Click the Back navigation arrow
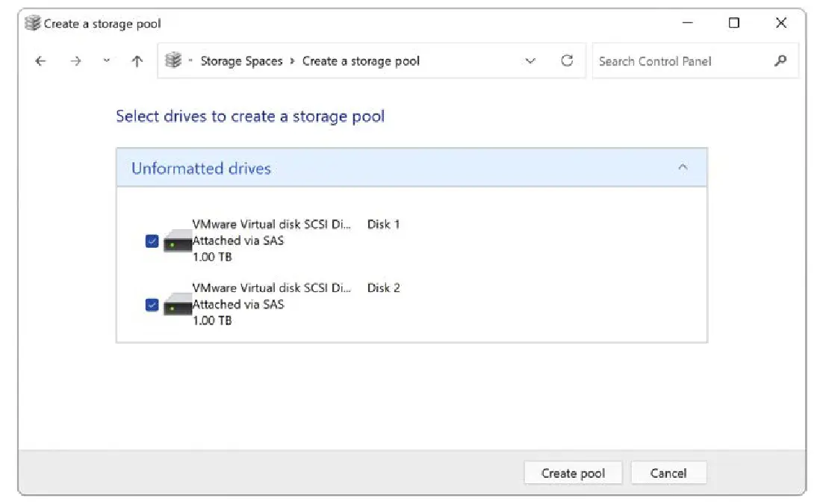Viewport: 823px width, 504px height. (x=40, y=62)
